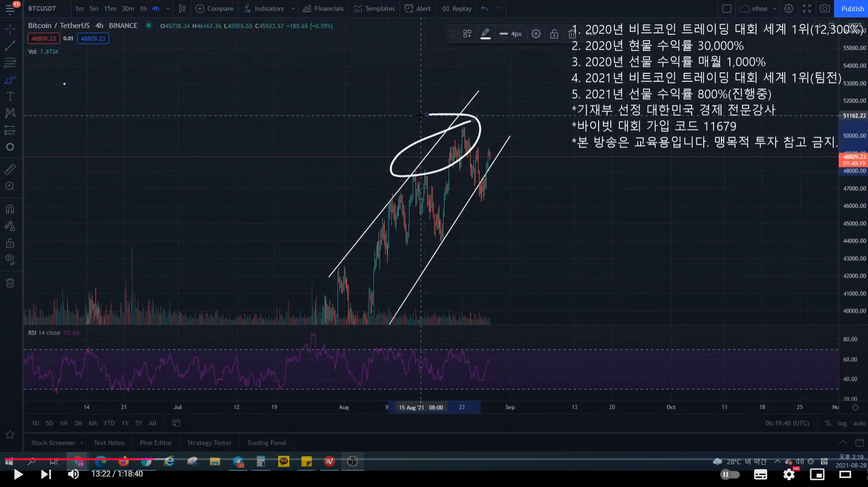This screenshot has height=487, width=868.
Task: Click the zoom in magnifier tool
Action: [x=10, y=186]
